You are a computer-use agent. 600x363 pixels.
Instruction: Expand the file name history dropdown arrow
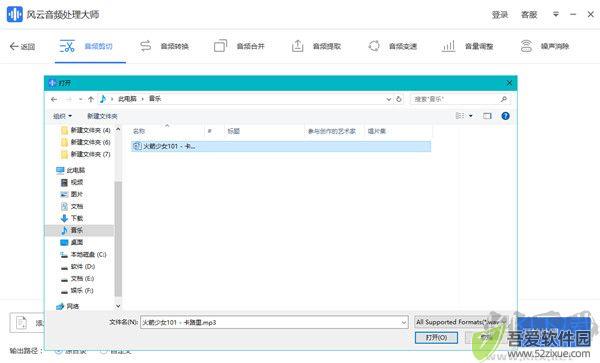[x=404, y=323]
